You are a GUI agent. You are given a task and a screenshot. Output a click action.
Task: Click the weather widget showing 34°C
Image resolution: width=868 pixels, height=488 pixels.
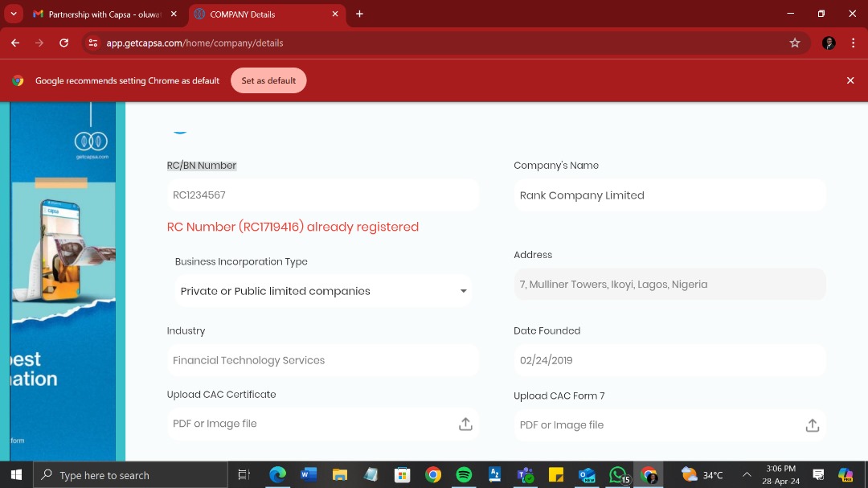coord(702,474)
